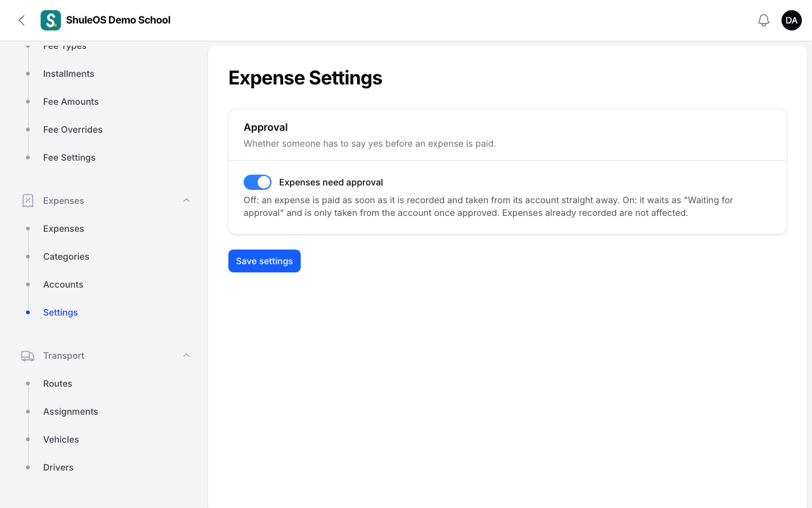Go to Fee Overrides

click(73, 130)
